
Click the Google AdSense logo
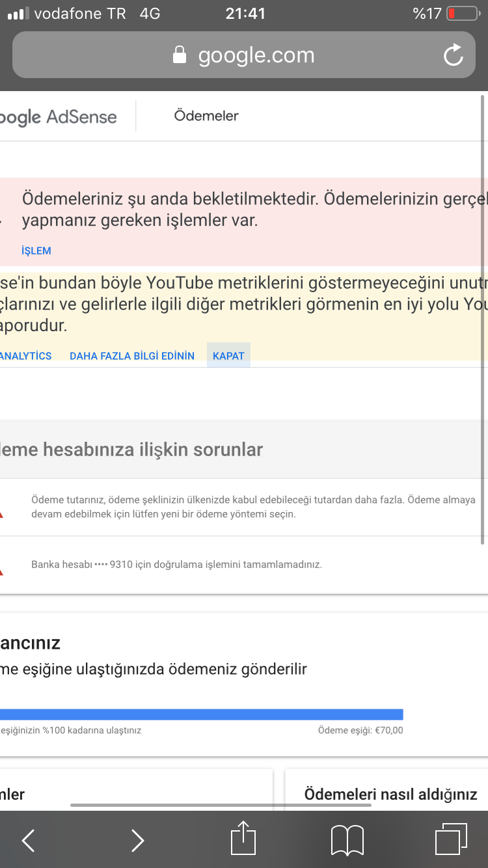click(x=59, y=117)
